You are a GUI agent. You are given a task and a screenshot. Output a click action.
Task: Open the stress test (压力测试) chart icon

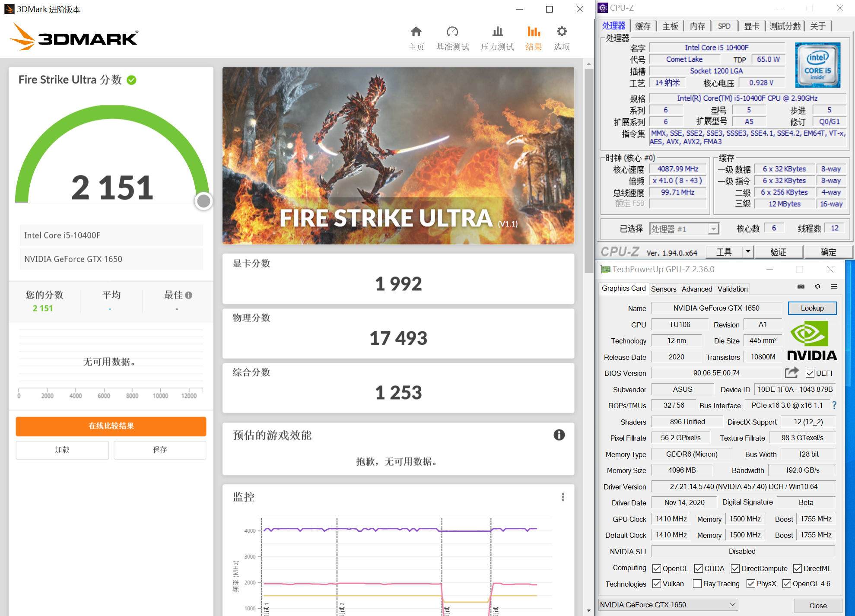498,32
